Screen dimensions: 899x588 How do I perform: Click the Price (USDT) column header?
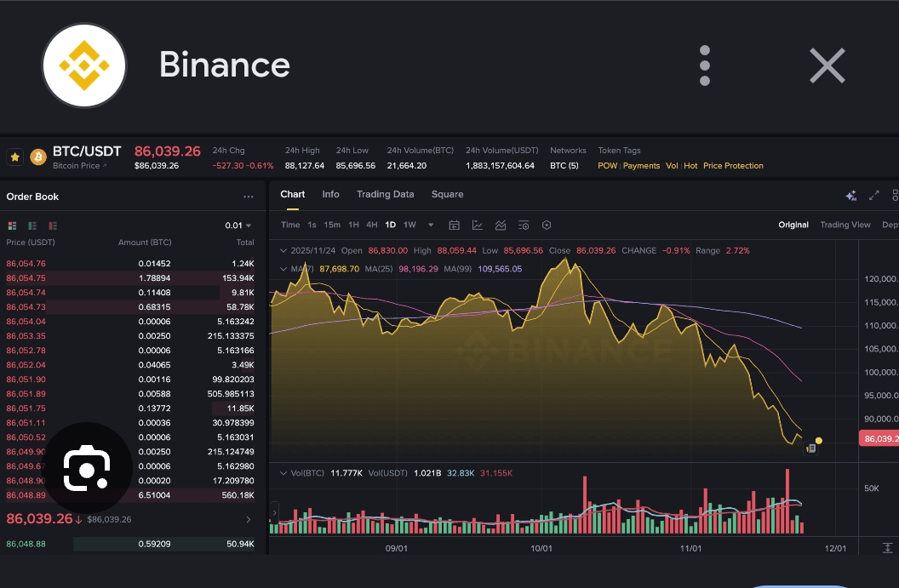tap(31, 243)
